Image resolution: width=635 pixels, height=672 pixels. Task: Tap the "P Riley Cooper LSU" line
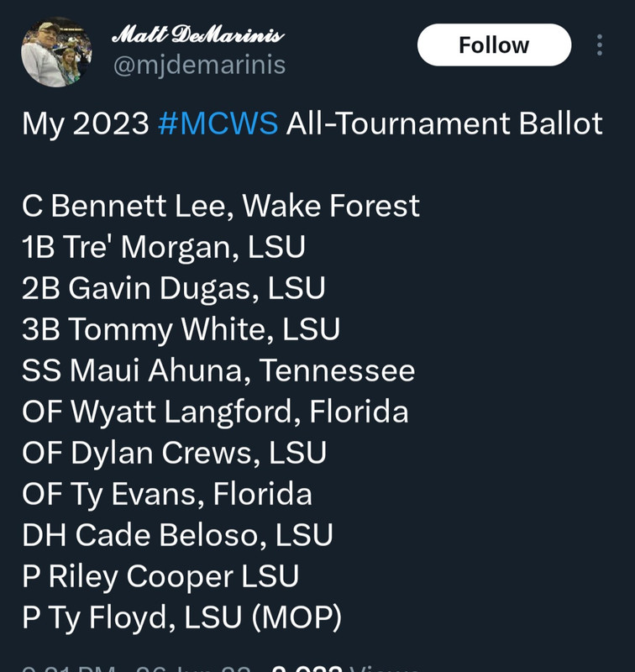click(x=160, y=576)
